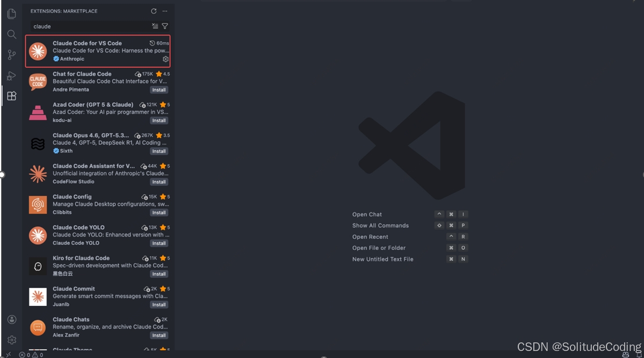644x358 pixels.
Task: Click the Clibbits publisher name
Action: click(62, 212)
